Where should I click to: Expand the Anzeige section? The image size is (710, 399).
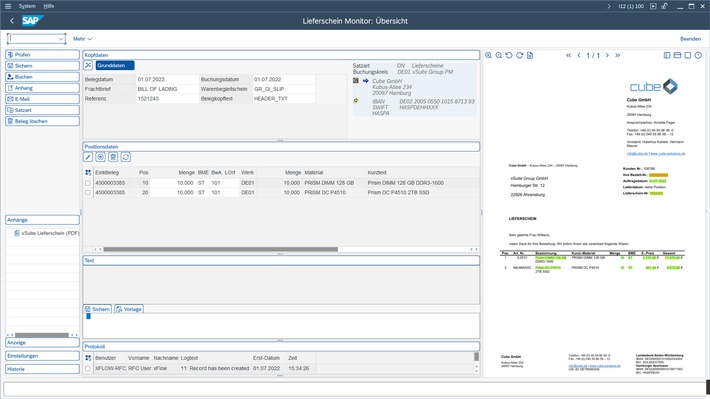click(43, 343)
